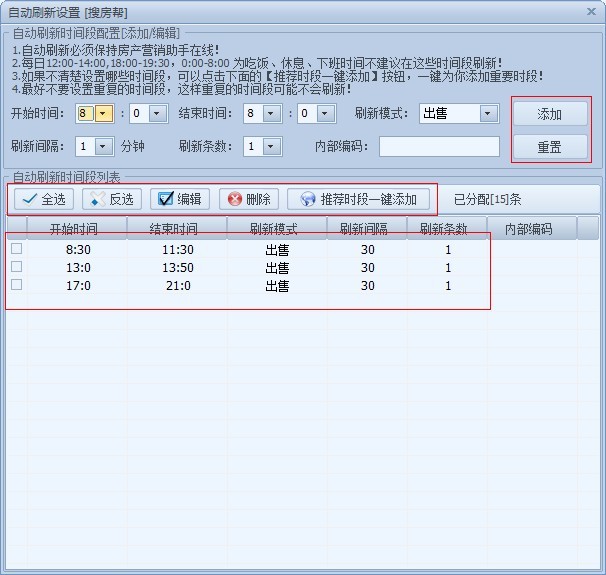Click the 删除 (delete) toolbar button
This screenshot has height=575, width=606.
coord(248,199)
